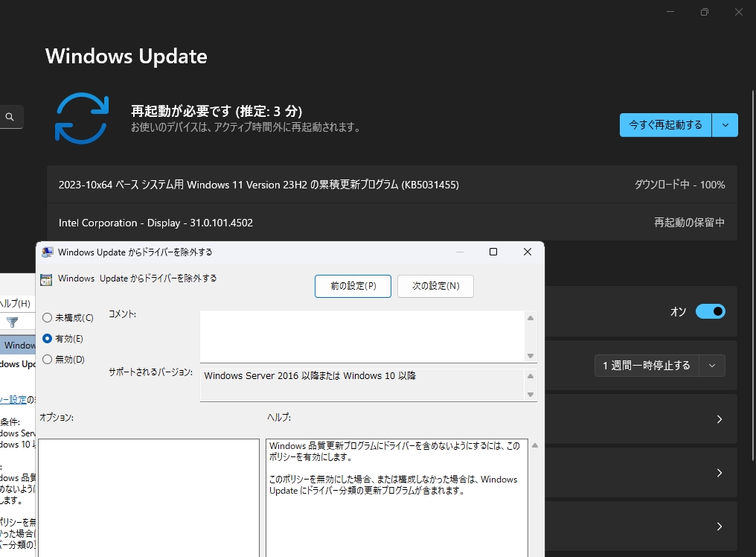The width and height of the screenshot is (756, 557).
Task: Click the search magnifier icon in Settings
Action: point(10,117)
